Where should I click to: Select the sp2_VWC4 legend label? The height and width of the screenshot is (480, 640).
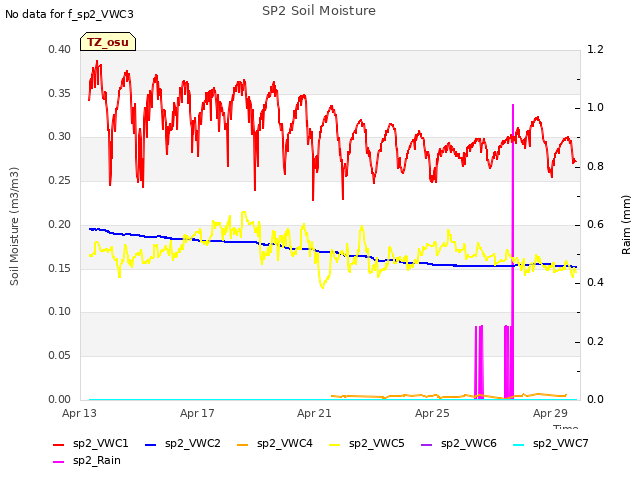[x=284, y=444]
